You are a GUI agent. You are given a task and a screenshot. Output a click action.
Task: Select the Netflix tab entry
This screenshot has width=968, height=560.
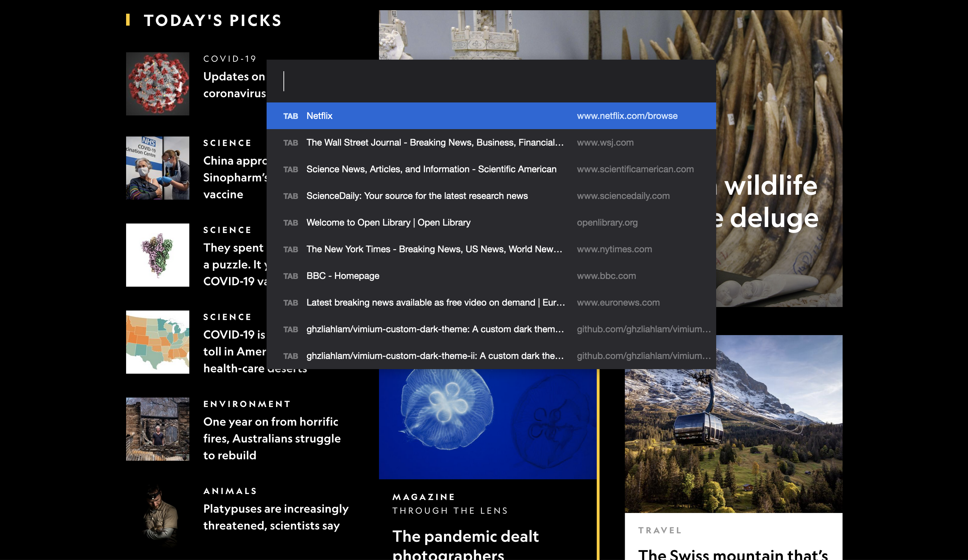coord(492,115)
